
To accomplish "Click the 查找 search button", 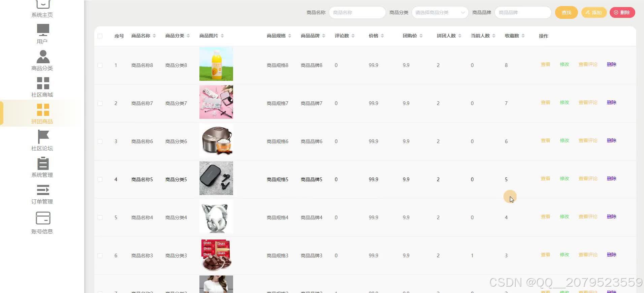I will click(566, 12).
